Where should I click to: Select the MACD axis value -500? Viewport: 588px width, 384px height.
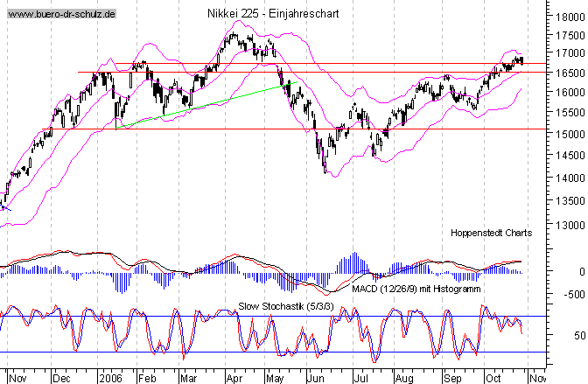coord(574,295)
